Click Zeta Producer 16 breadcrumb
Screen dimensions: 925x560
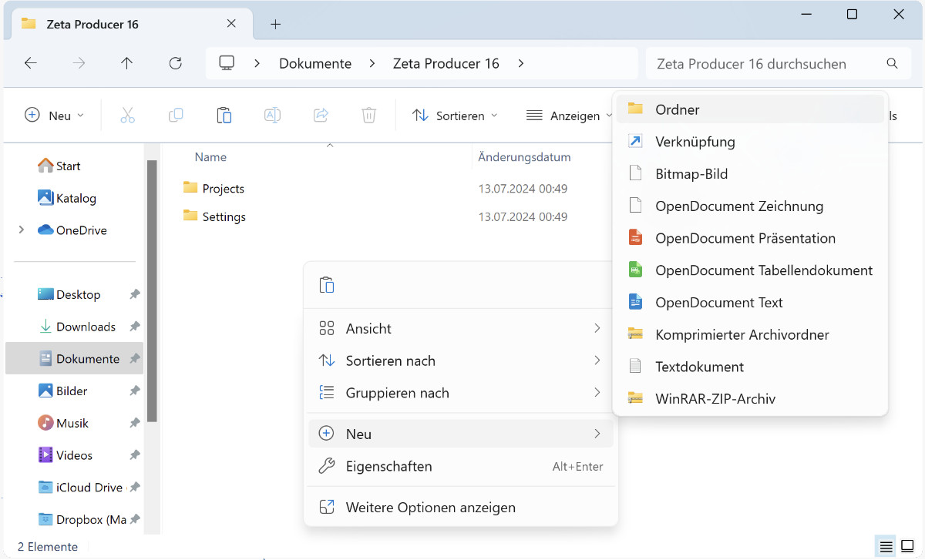point(446,63)
